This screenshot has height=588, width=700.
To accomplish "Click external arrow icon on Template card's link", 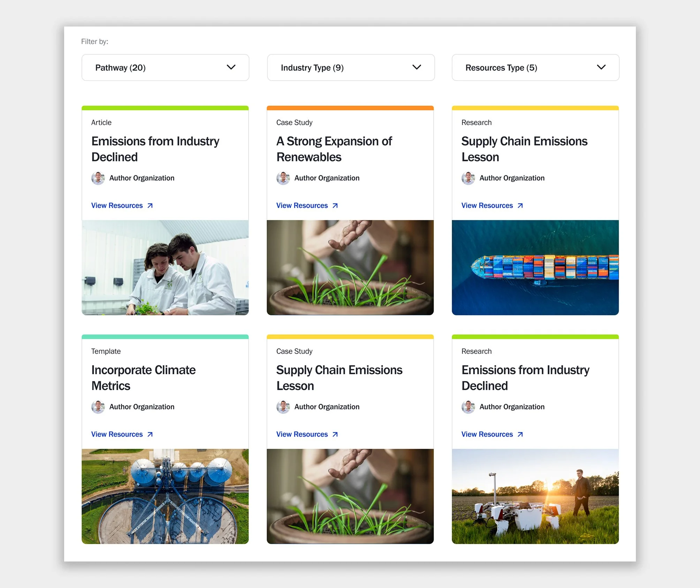I will tap(150, 435).
